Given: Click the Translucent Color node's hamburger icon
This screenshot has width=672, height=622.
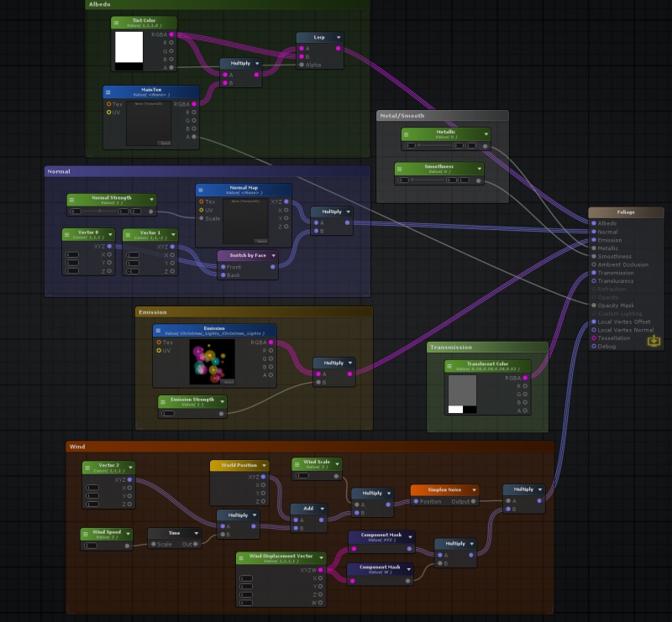Looking at the screenshot, I should click(452, 366).
